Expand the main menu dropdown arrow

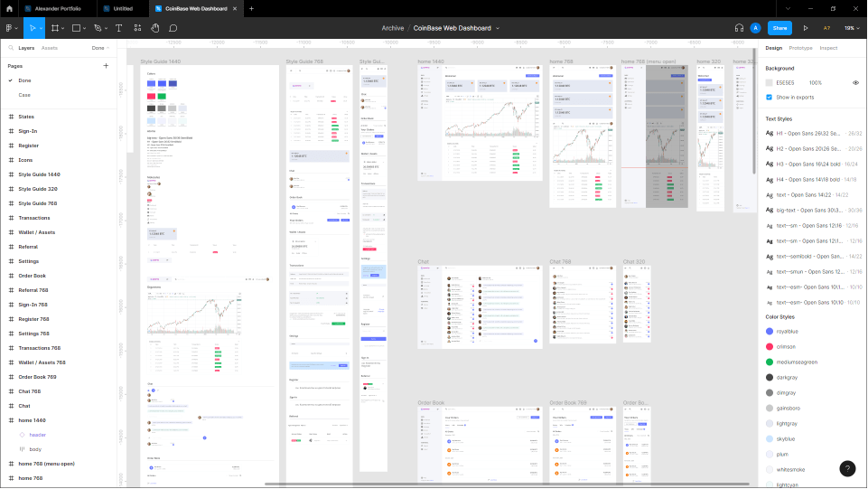16,28
